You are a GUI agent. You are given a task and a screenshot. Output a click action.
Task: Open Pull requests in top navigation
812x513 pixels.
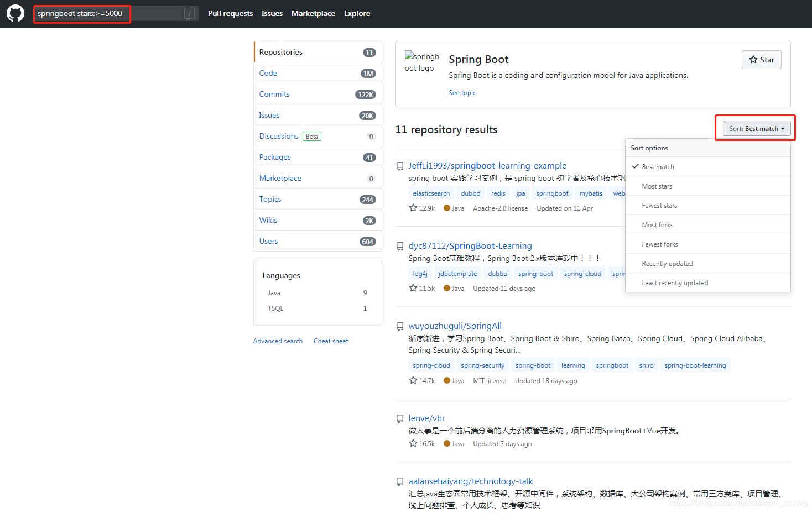(x=230, y=13)
